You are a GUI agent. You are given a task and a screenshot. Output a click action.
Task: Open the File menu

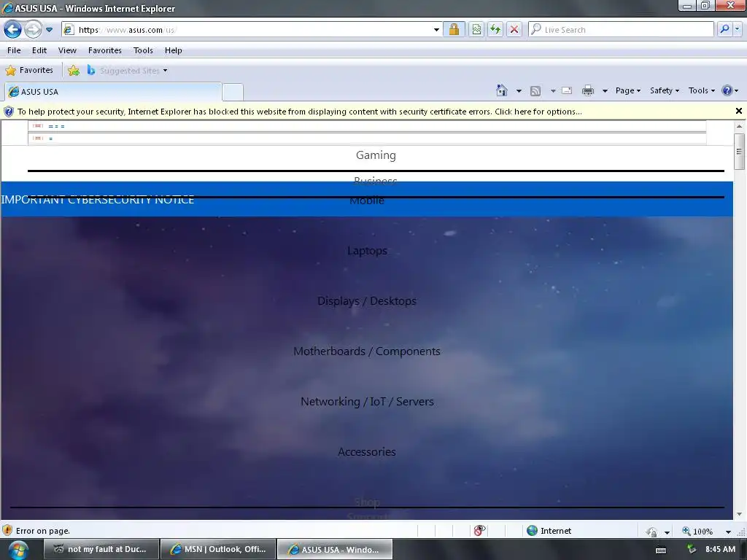[x=14, y=50]
